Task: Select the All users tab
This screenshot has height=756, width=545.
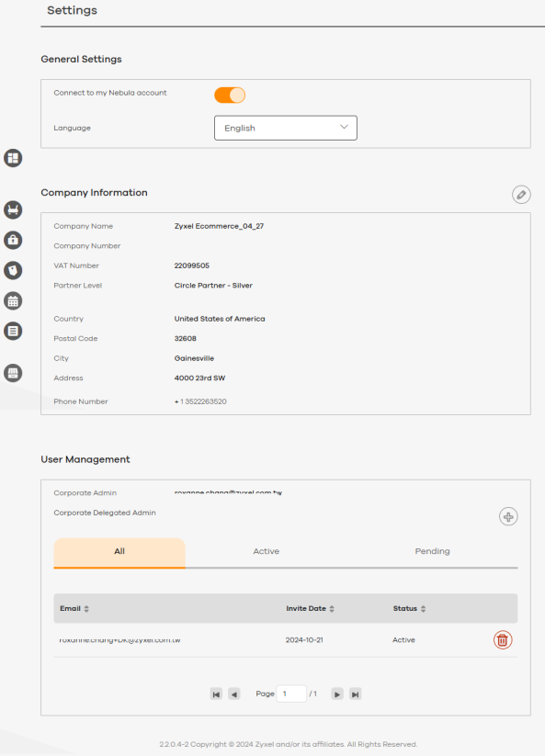Action: coord(119,553)
